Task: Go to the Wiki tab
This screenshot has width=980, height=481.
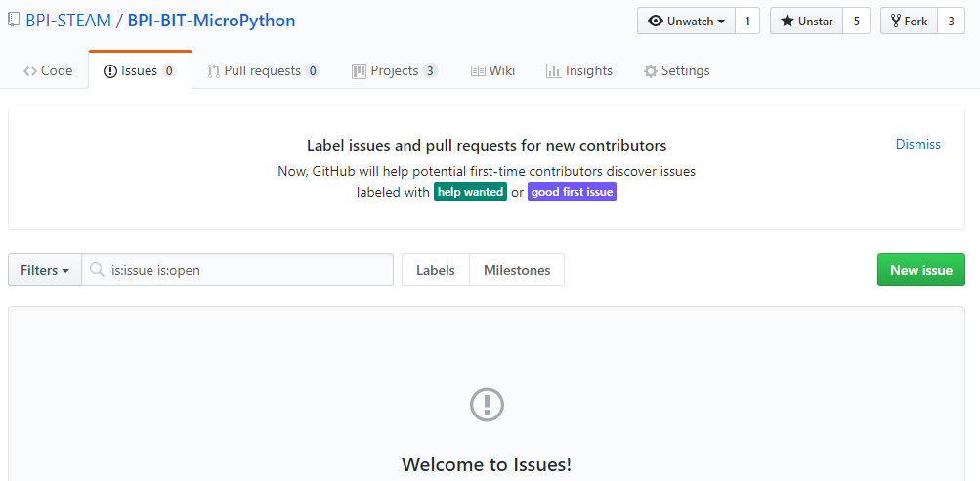Action: coord(492,70)
